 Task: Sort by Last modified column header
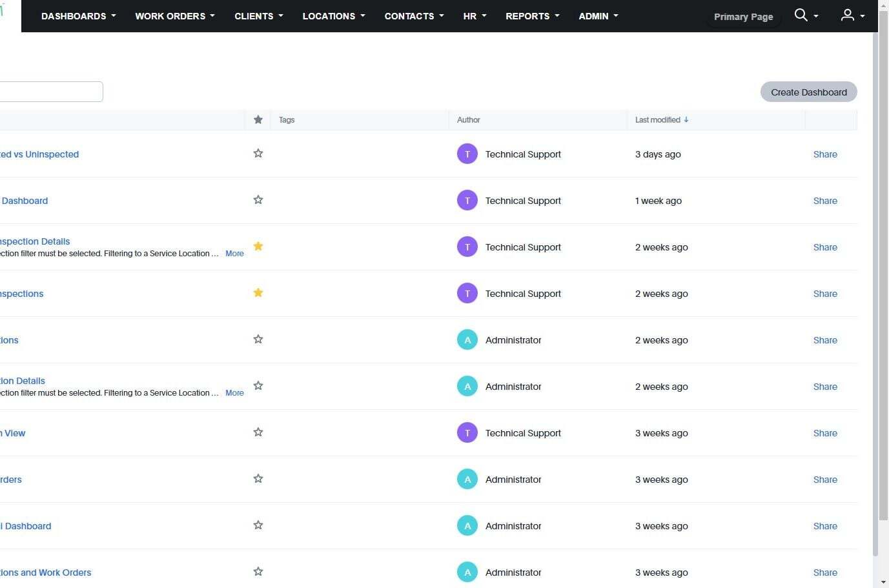[657, 120]
